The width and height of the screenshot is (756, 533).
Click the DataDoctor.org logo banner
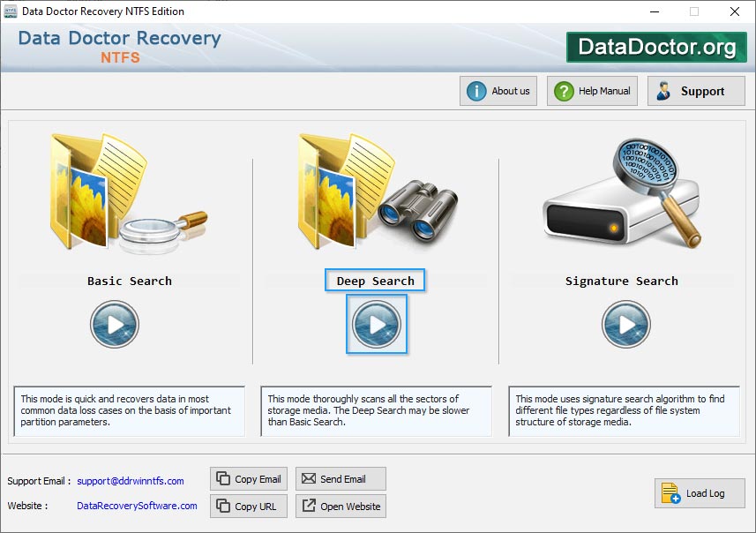[x=656, y=47]
